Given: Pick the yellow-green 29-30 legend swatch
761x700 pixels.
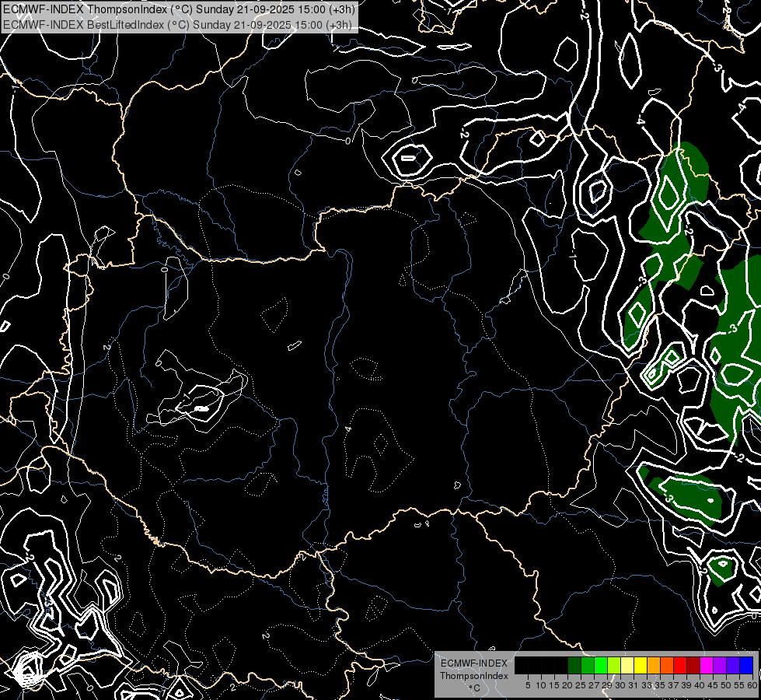Looking at the screenshot, I should [614, 665].
